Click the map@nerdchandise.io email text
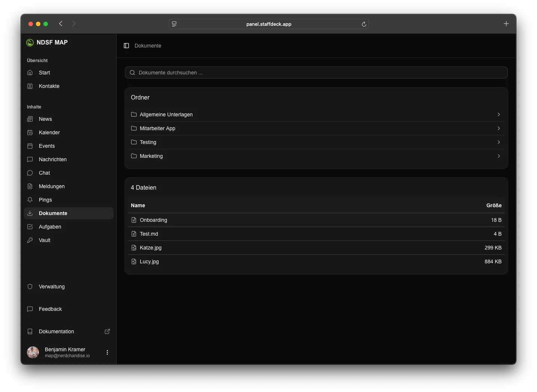The height and width of the screenshot is (392, 537). (67, 356)
